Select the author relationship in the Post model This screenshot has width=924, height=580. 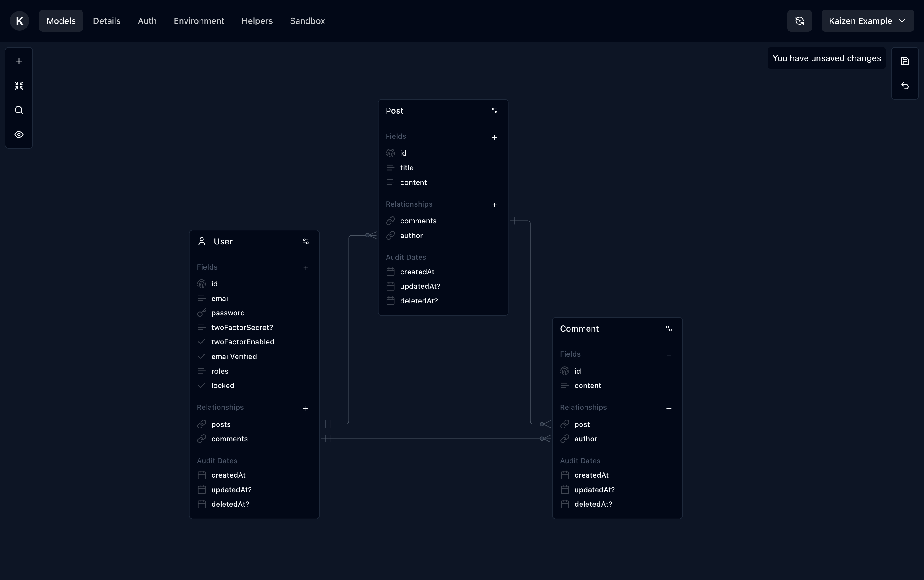point(412,236)
